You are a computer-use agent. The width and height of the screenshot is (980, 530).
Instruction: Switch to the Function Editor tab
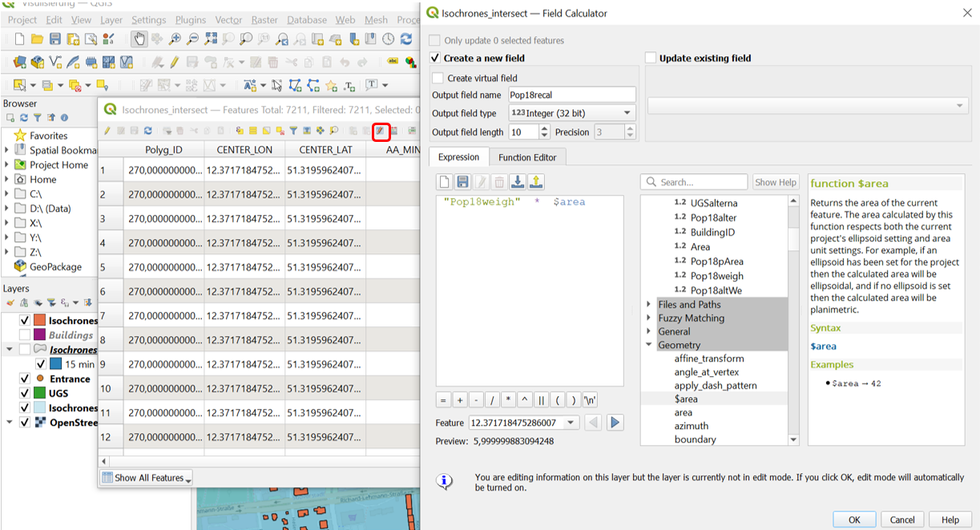click(527, 157)
